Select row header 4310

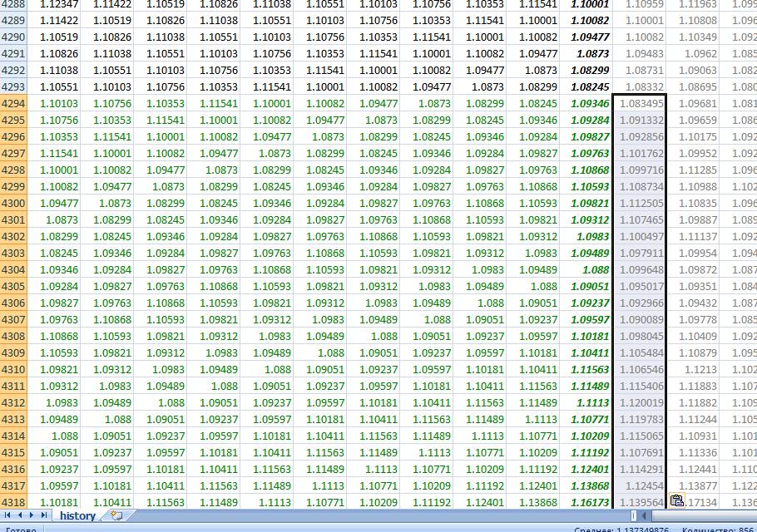tap(14, 370)
